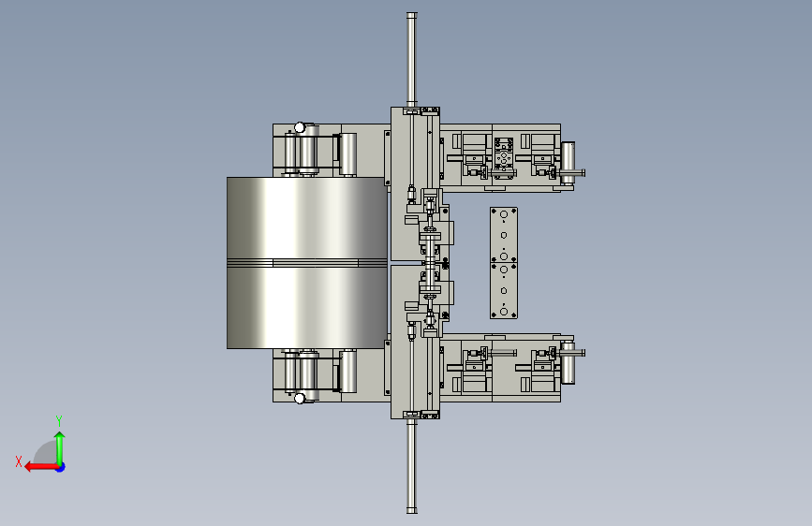Click the red X axis arrow of triad
Image resolution: width=812 pixels, height=526 pixels.
[x=40, y=467]
